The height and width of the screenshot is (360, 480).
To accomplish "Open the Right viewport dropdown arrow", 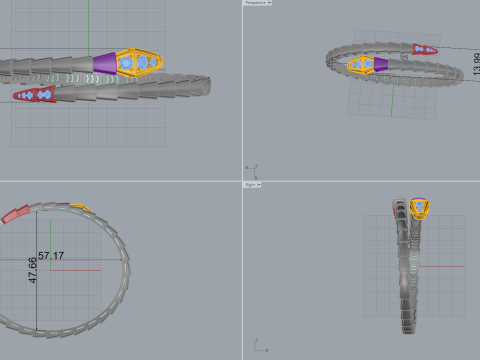I will point(259,184).
